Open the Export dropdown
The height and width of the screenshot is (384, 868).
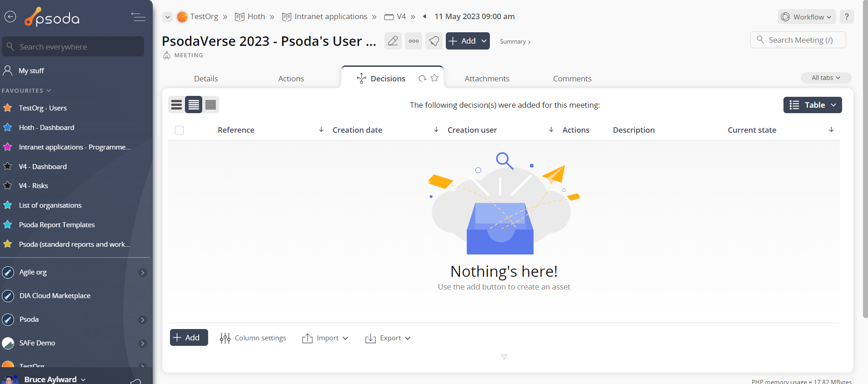point(388,338)
